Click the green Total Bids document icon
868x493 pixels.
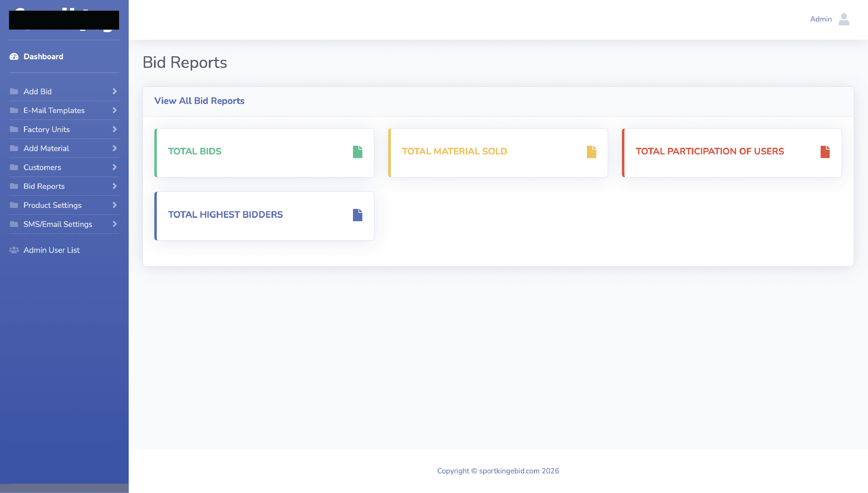coord(357,152)
